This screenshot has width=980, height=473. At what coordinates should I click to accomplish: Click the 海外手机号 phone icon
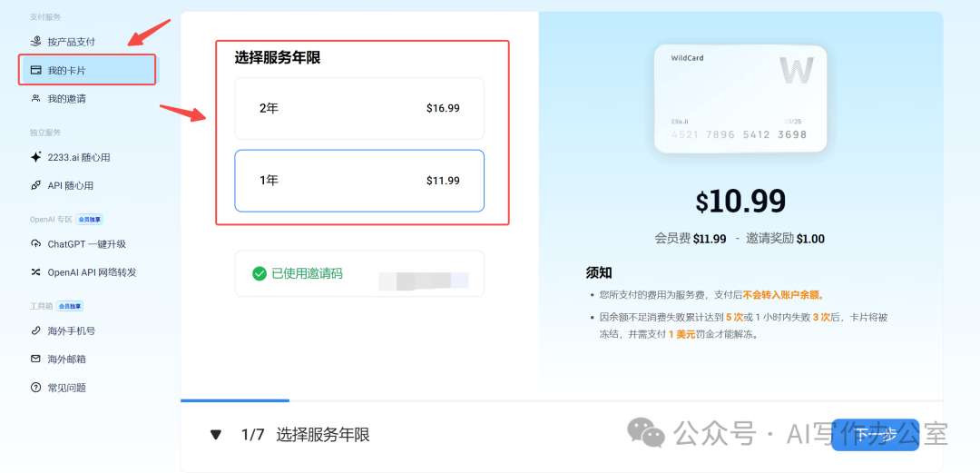click(x=35, y=330)
